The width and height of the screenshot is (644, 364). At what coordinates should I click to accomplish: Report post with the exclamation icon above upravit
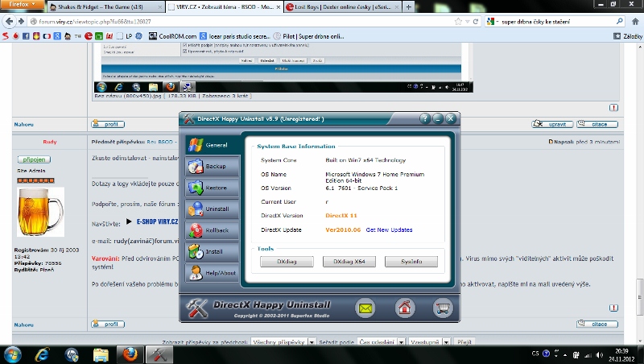click(613, 108)
